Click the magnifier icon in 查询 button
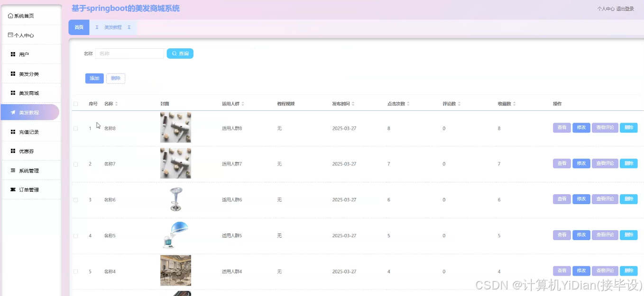The image size is (644, 296). click(x=174, y=54)
